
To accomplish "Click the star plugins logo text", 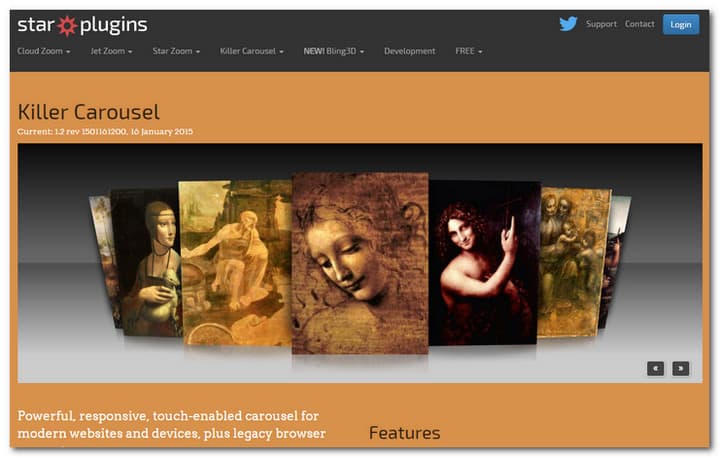I will (82, 25).
